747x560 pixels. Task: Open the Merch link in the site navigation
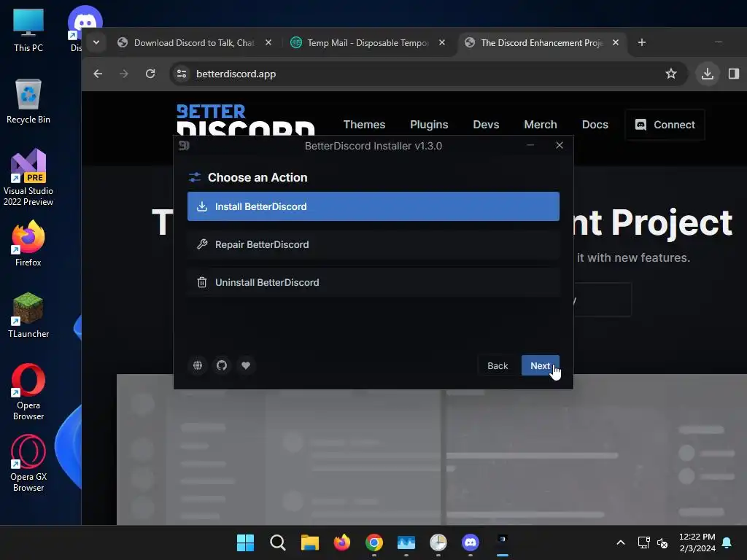click(x=541, y=124)
